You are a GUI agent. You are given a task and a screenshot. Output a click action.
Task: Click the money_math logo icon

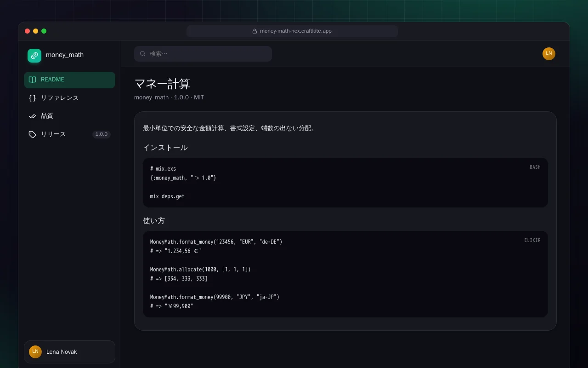tap(34, 56)
